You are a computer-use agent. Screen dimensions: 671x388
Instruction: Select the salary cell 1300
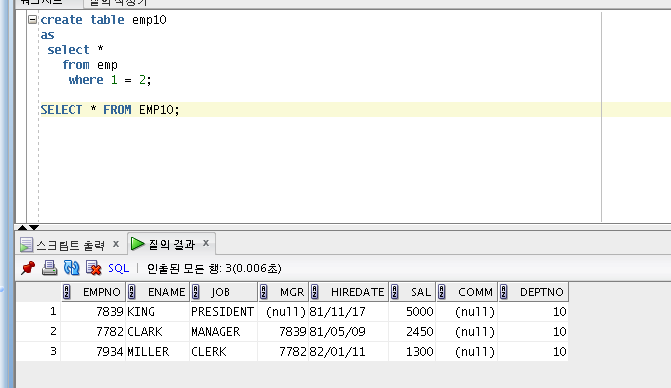413,351
